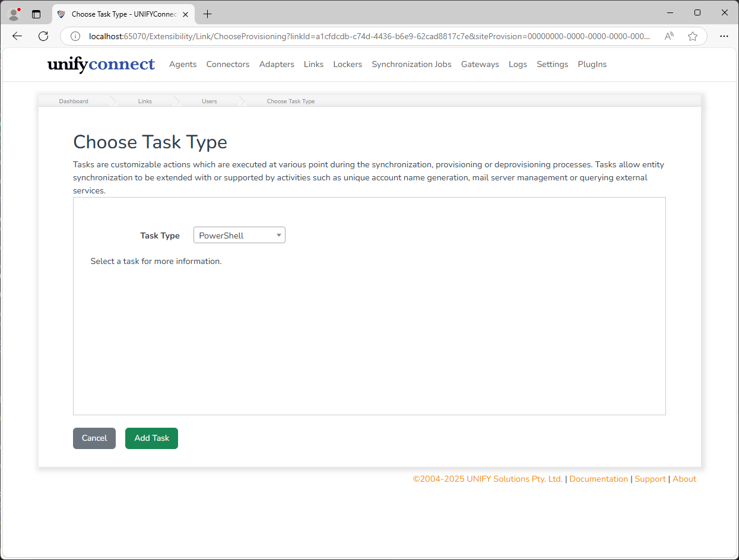
Task: Open the Adapters menu
Action: tap(277, 64)
